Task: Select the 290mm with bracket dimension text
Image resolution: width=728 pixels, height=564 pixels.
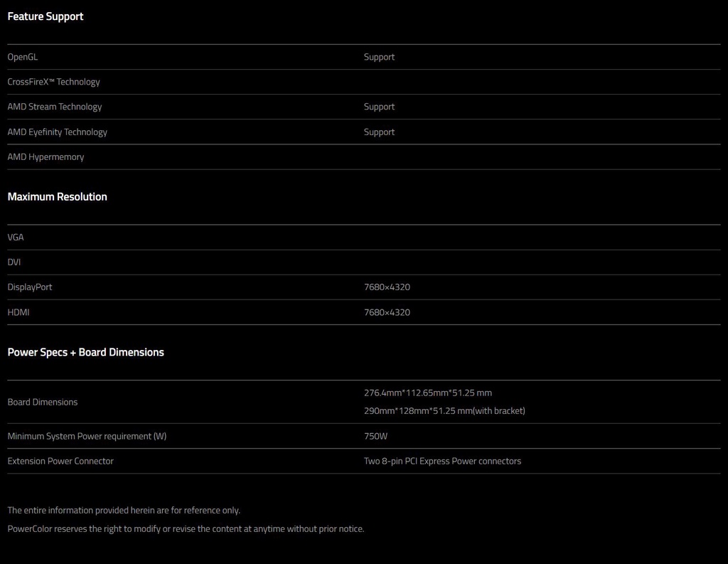Action: pos(444,410)
